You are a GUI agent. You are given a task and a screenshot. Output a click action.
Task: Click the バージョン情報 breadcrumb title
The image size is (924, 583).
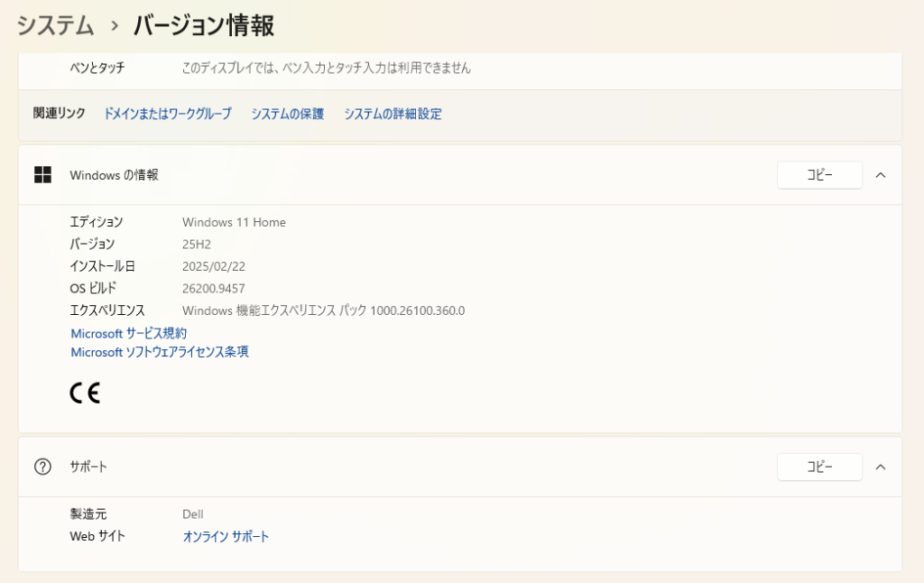tap(203, 26)
